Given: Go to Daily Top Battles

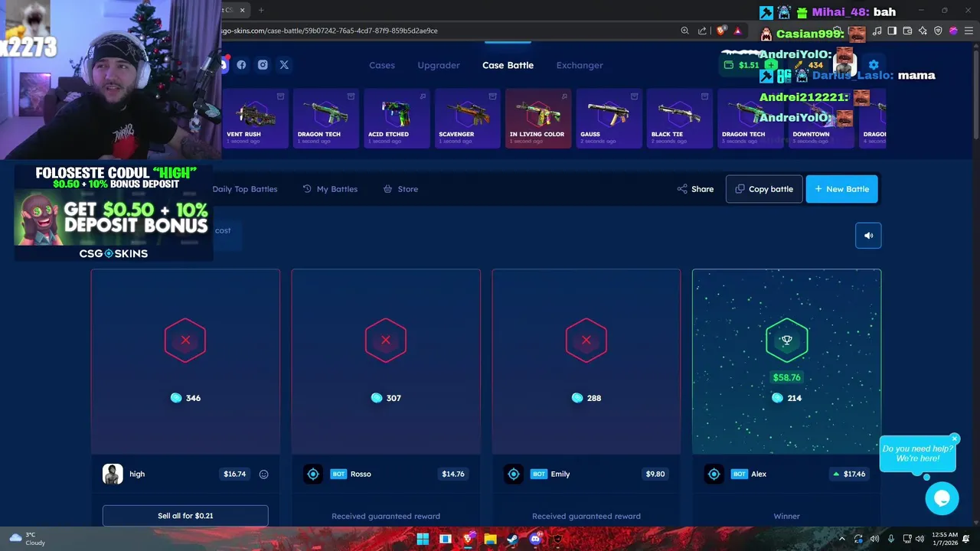Looking at the screenshot, I should click(x=245, y=189).
